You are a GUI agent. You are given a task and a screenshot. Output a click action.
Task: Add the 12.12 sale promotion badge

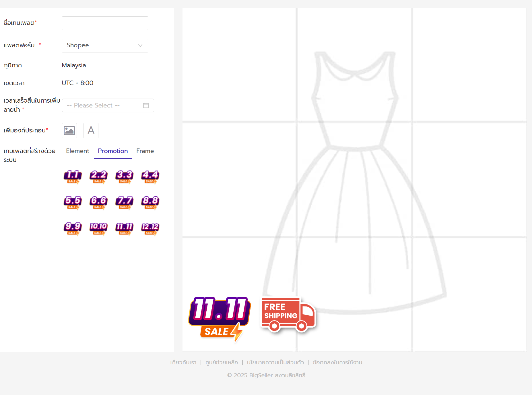[x=150, y=228]
